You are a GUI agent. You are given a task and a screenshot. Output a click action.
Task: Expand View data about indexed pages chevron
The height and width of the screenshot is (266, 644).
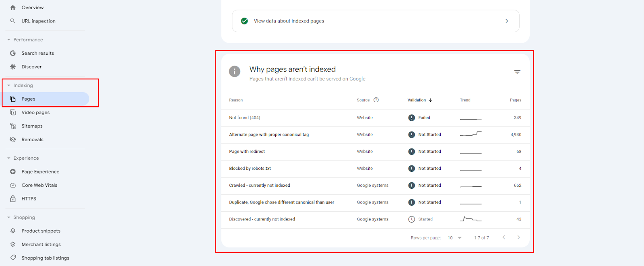[x=507, y=21]
